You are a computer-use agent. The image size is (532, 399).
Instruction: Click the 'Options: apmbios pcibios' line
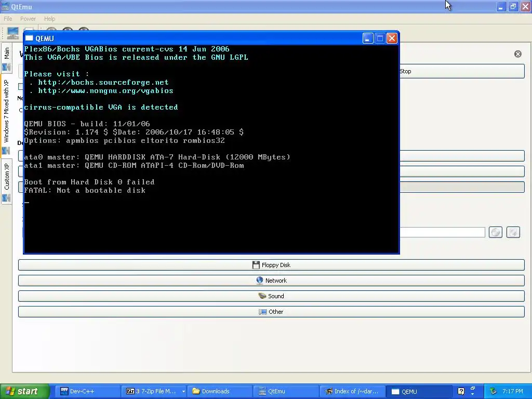(x=125, y=140)
